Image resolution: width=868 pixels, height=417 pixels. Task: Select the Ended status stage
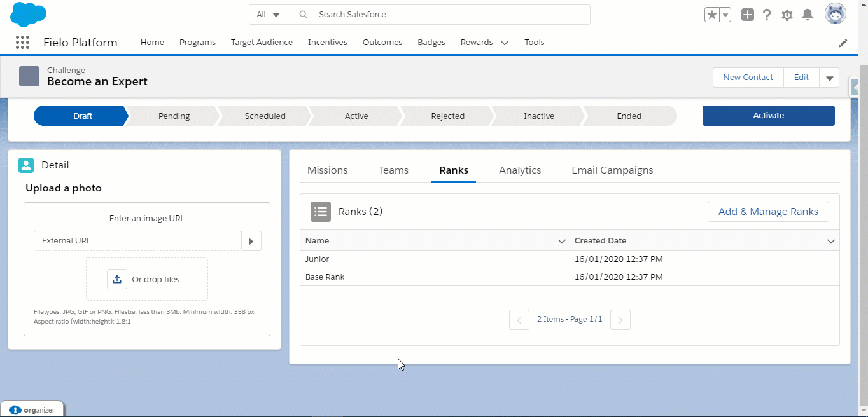point(629,116)
